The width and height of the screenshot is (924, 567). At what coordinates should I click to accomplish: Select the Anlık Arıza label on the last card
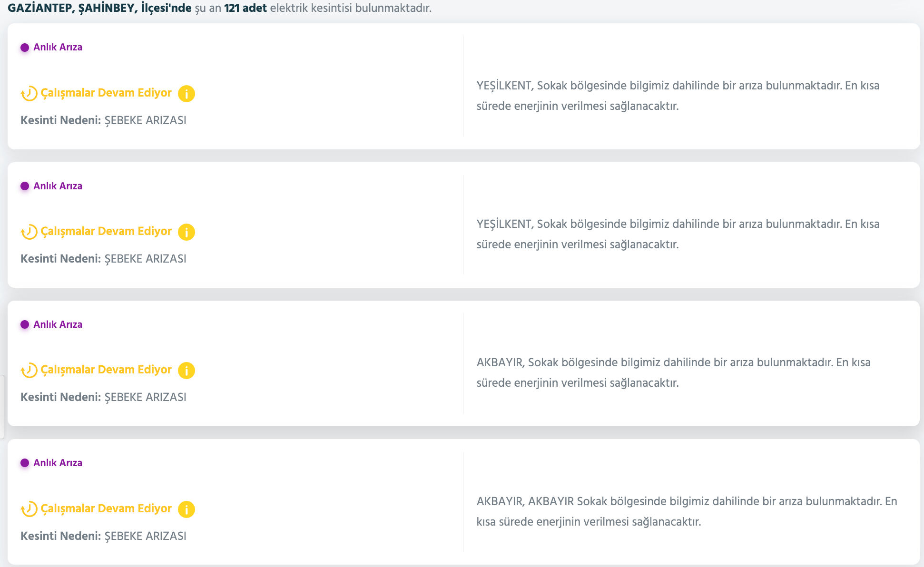click(57, 462)
